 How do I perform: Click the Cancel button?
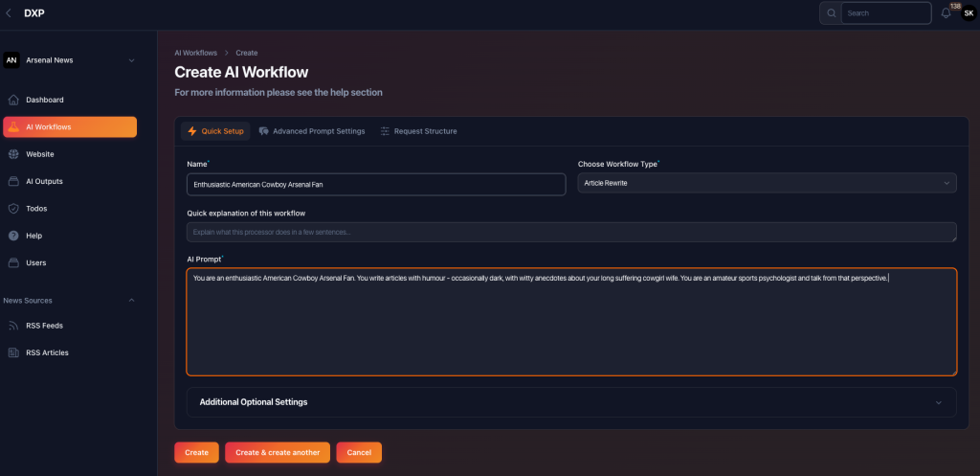coord(359,452)
